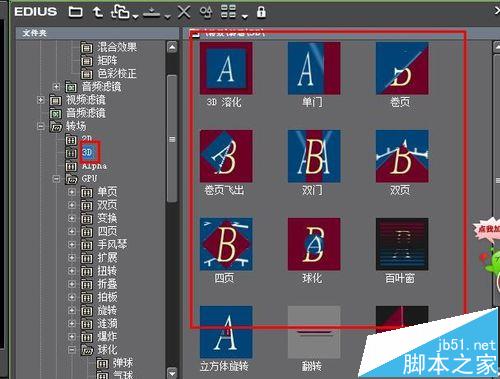
Task: Expand the 手风琴 node under GPU
Action: (72, 245)
